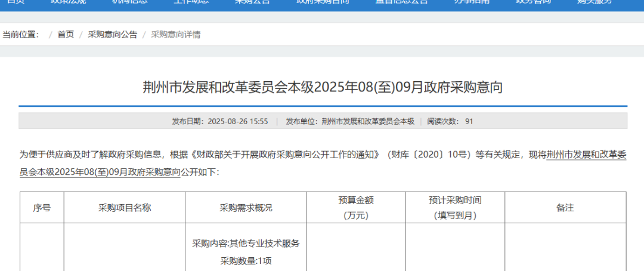Click the 预计采购时间 column header
644x271 pixels.
coord(455,208)
